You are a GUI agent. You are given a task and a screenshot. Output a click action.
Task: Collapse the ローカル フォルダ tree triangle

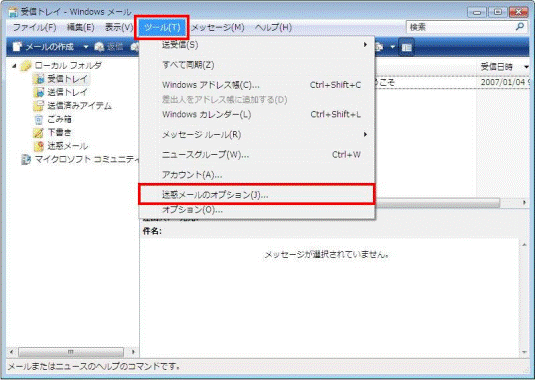click(14, 65)
